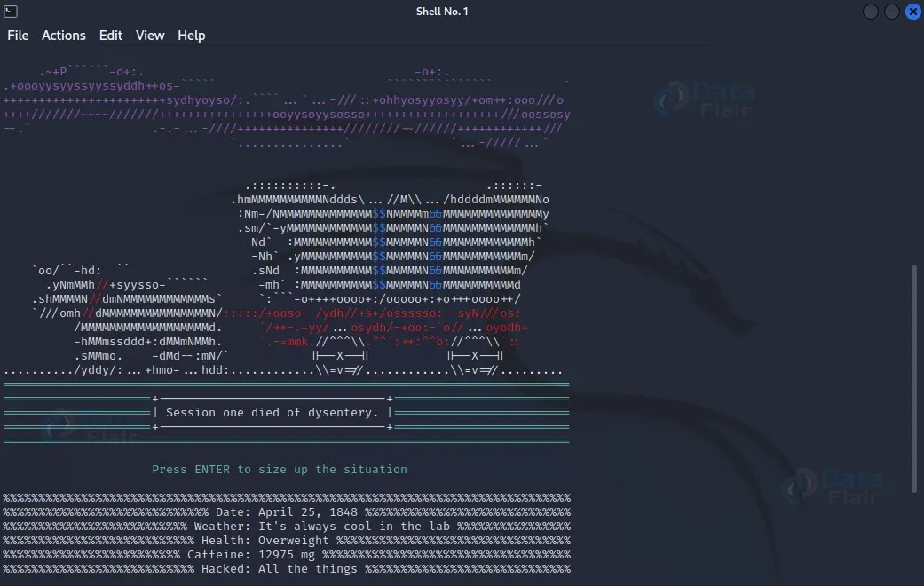Viewport: 924px width, 586px height.
Task: Click the 'Health: Overweight' line
Action: [265, 540]
